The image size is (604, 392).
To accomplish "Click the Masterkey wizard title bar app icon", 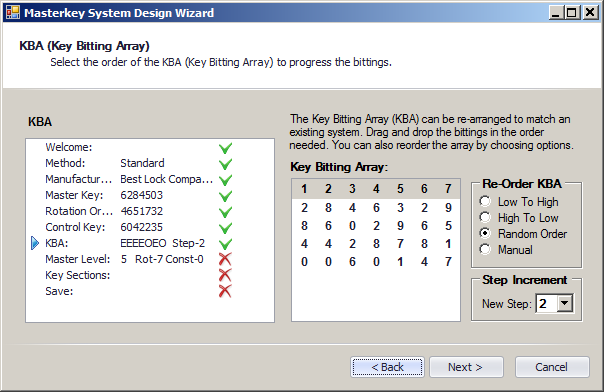I will pos(12,12).
